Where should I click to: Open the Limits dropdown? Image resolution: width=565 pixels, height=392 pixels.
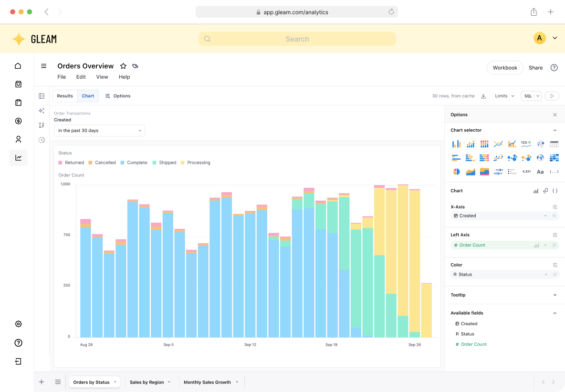click(504, 96)
